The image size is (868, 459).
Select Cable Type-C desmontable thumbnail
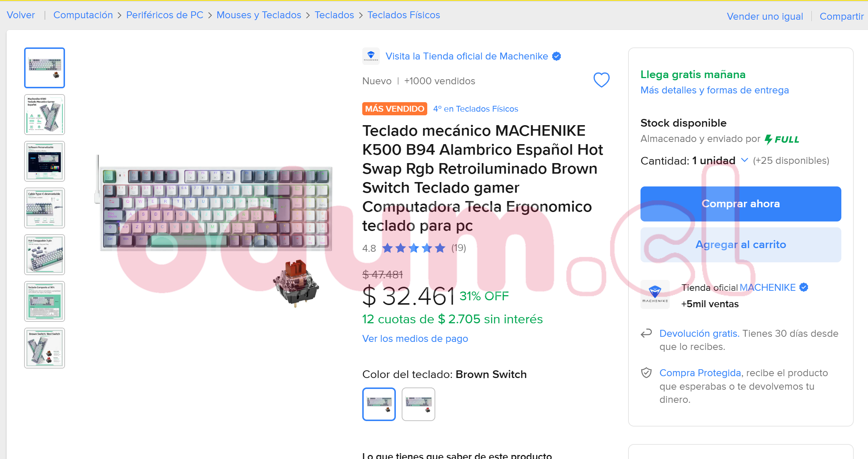tap(45, 208)
